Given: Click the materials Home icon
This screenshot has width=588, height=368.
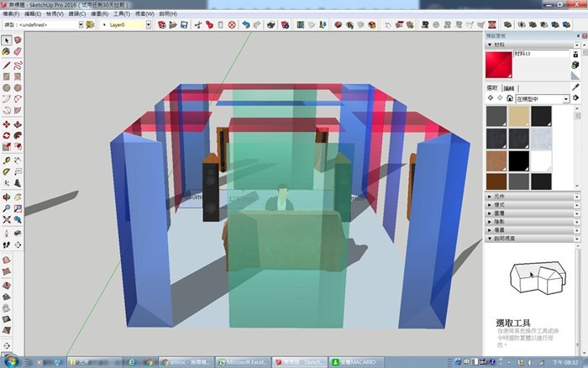Looking at the screenshot, I should coord(509,98).
